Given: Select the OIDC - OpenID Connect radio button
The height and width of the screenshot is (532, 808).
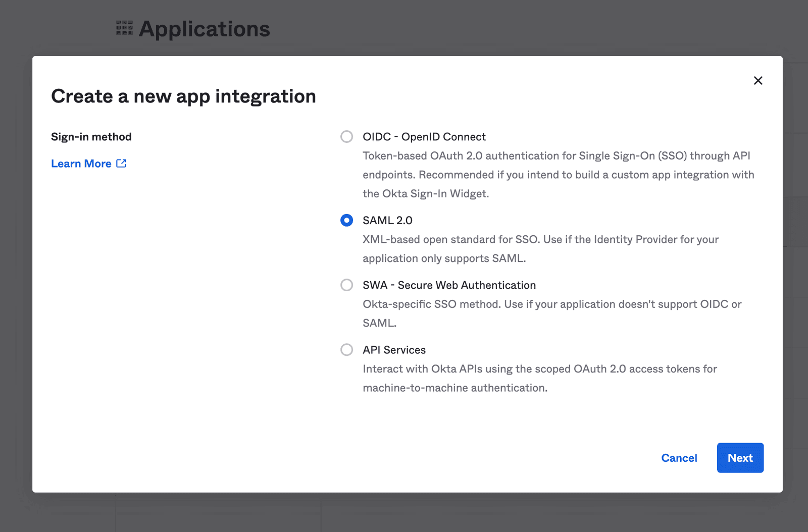Looking at the screenshot, I should (346, 136).
